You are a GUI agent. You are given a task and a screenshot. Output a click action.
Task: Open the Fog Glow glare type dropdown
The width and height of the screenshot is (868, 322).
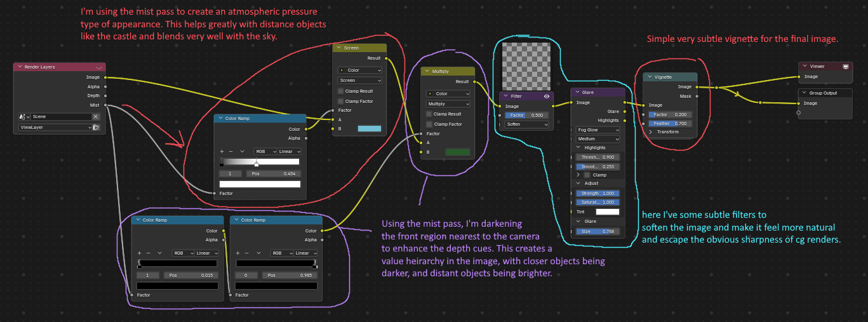(598, 130)
